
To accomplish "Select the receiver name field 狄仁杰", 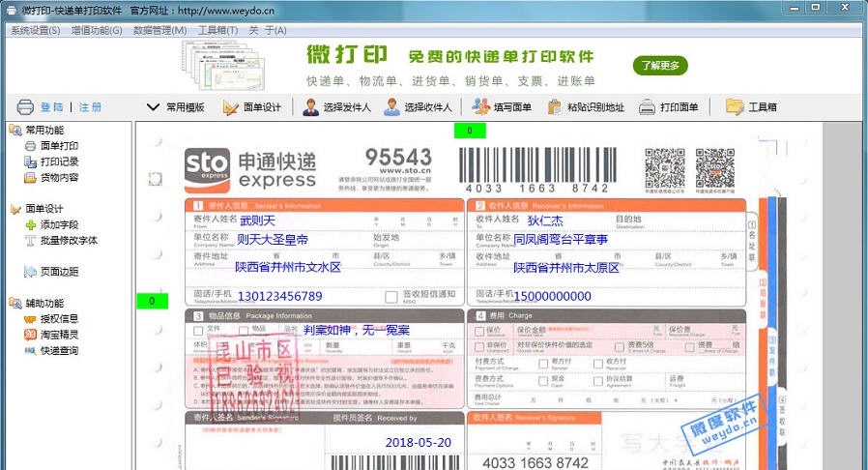I will (545, 220).
